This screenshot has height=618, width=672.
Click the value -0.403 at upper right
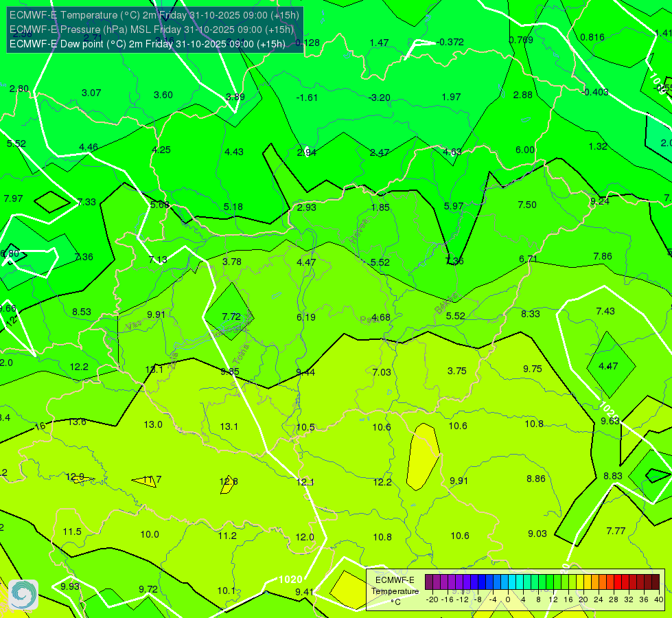tap(595, 92)
